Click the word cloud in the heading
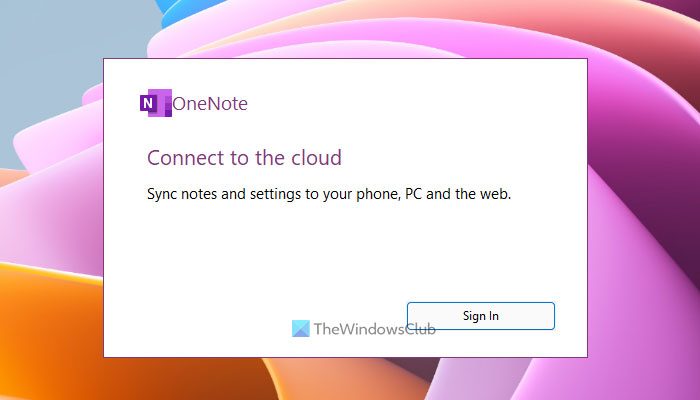Screen dimensions: 700x400 pyautogui.click(x=317, y=158)
